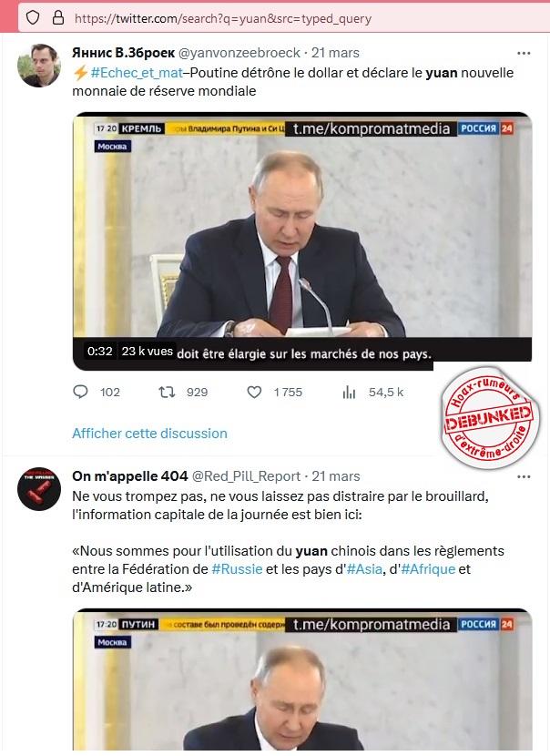Click the twitter.com search URL field

[223, 18]
